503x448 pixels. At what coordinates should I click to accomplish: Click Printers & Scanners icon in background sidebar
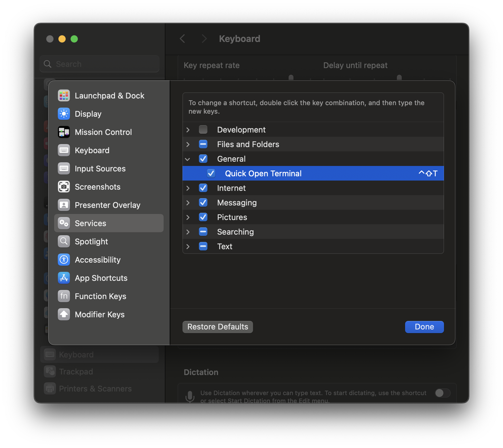50,388
